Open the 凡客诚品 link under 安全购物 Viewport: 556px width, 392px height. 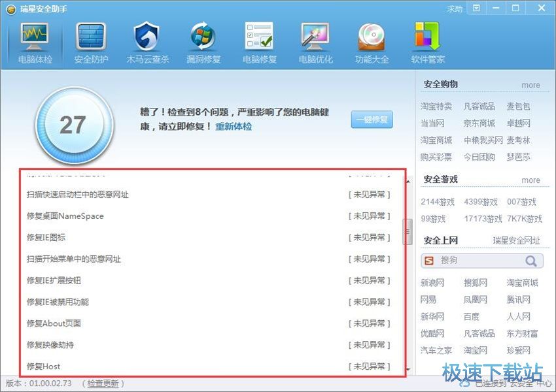click(x=479, y=106)
